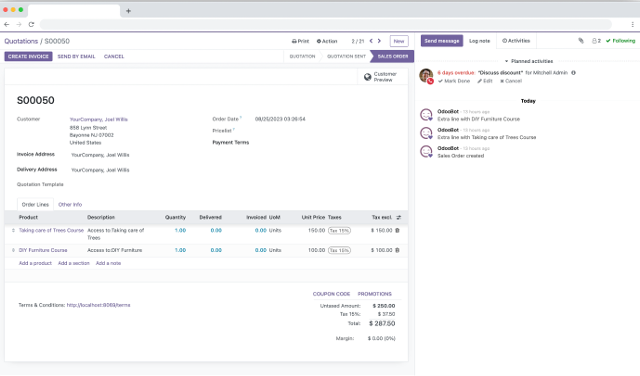Viewport: 640px width, 376px height.
Task: Open the followers count icon
Action: pyautogui.click(x=596, y=41)
